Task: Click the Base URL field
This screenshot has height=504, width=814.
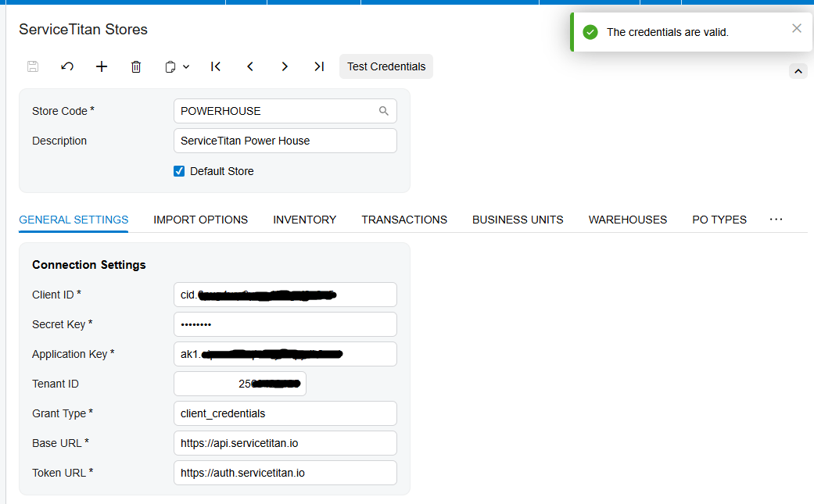Action: click(285, 443)
